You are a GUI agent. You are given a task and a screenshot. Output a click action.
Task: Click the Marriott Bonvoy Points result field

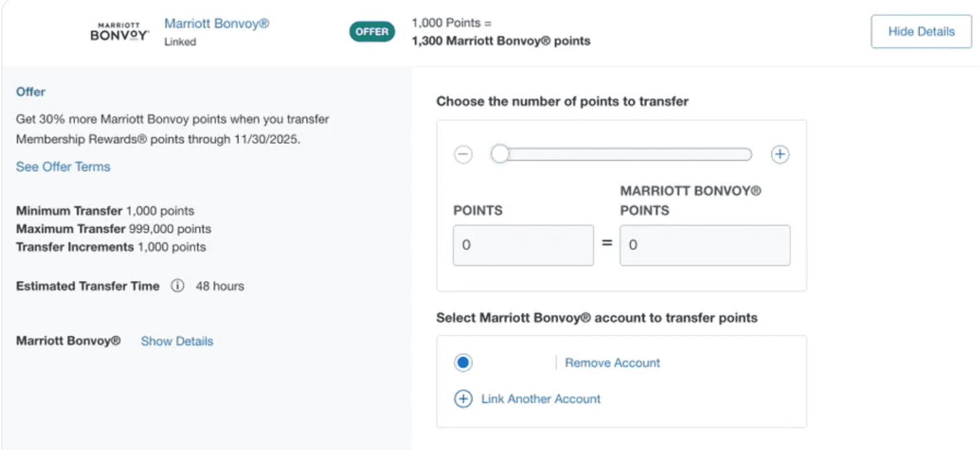tap(705, 245)
